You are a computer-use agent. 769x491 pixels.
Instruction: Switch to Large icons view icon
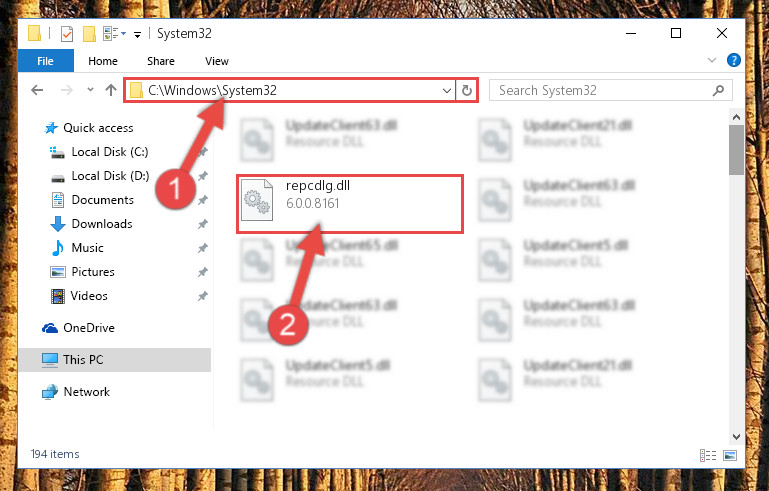tap(730, 455)
